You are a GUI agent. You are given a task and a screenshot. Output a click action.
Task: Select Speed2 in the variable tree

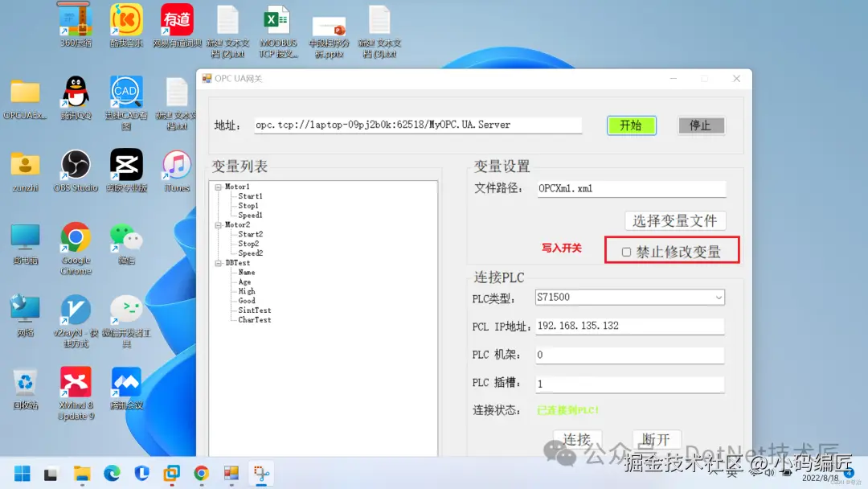(x=250, y=253)
